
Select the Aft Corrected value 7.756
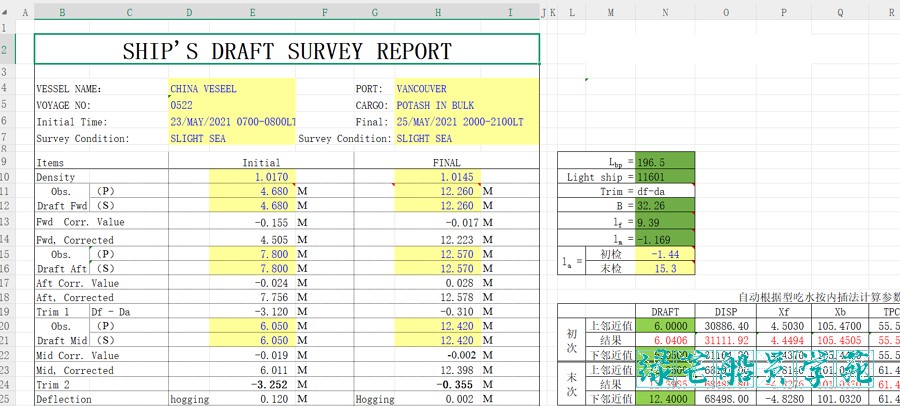[x=253, y=297]
